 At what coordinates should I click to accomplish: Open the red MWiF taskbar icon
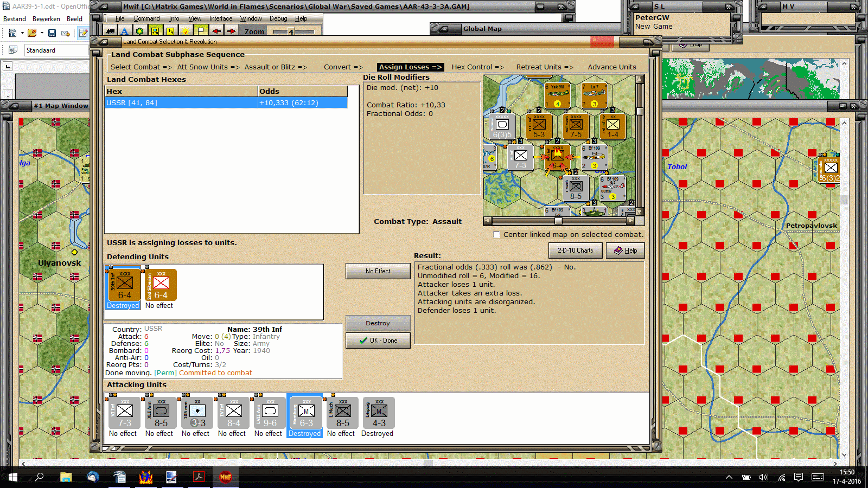point(226,477)
